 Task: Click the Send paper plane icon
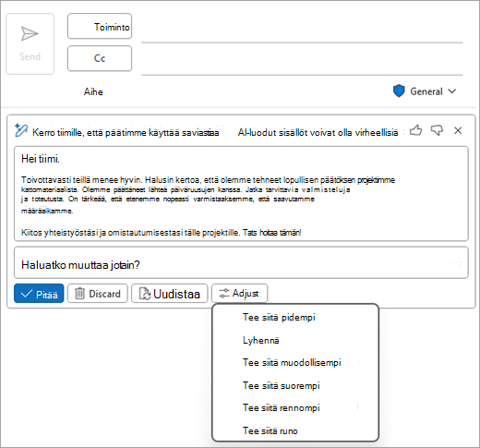30,33
